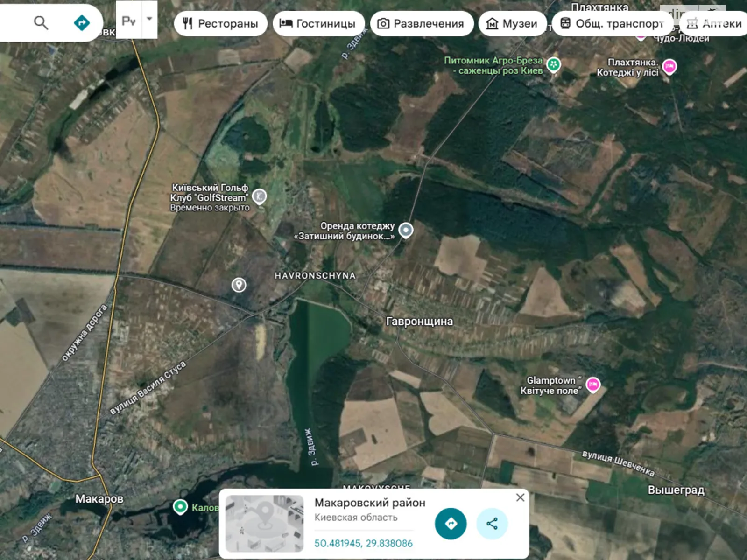Click the search magnifier icon
This screenshot has width=747, height=560.
click(x=41, y=22)
